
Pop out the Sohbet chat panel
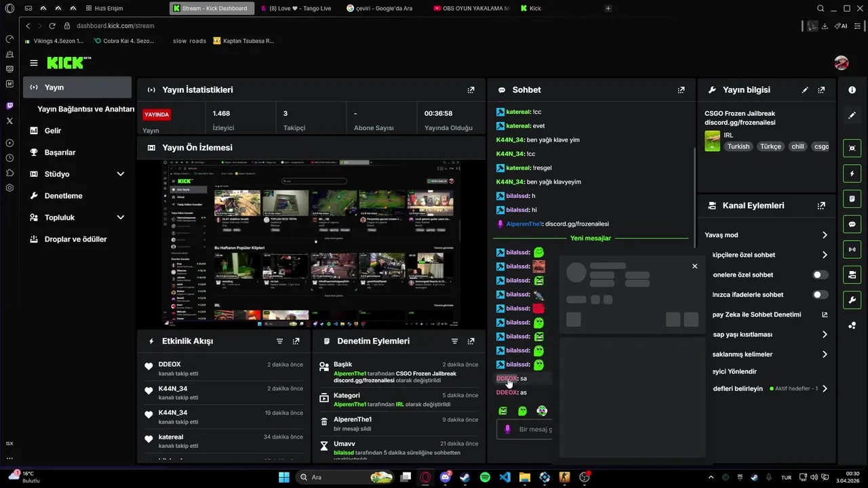[681, 89]
